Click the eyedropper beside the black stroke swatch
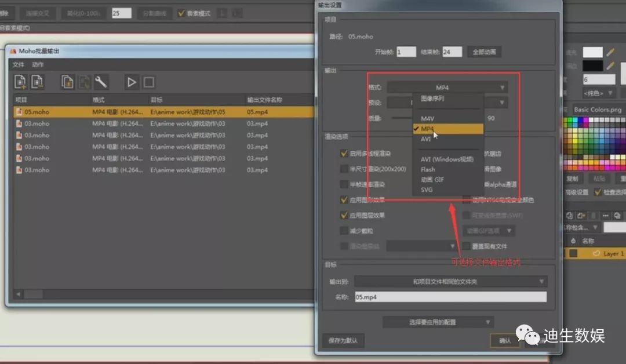626x364 pixels. click(x=610, y=65)
